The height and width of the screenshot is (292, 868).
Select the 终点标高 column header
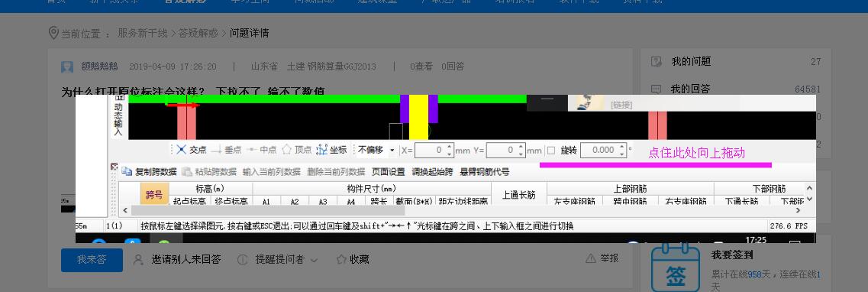(x=231, y=200)
